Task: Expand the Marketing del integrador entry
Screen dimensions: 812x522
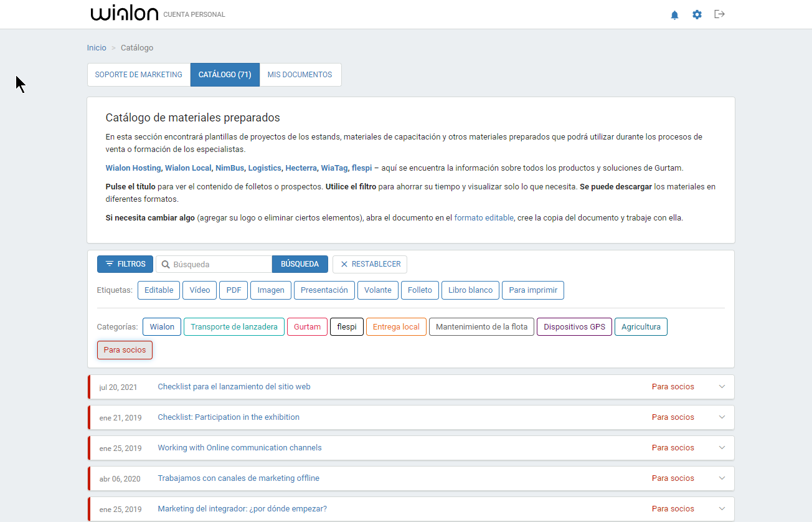Action: click(721, 508)
